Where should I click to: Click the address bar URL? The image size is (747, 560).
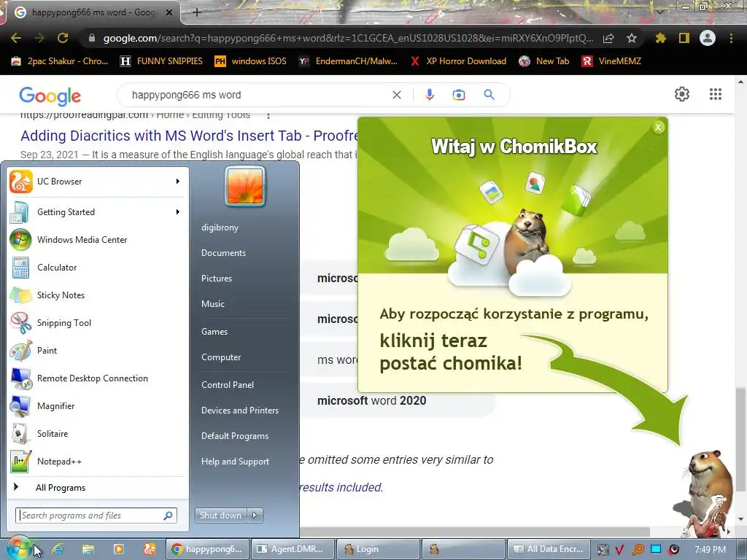pos(348,38)
